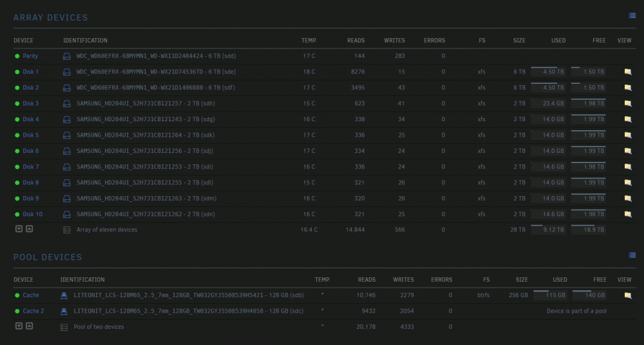Click the Cache pool's view folder icon
This screenshot has width=644, height=345.
(x=627, y=295)
